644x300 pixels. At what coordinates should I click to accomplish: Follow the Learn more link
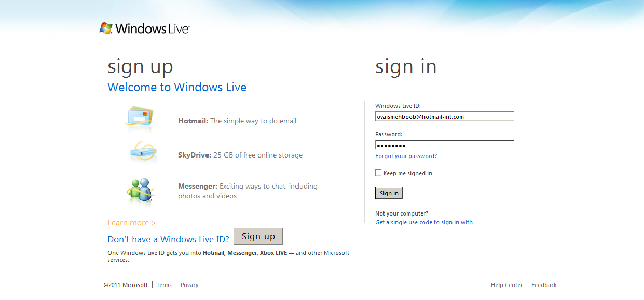(x=131, y=223)
